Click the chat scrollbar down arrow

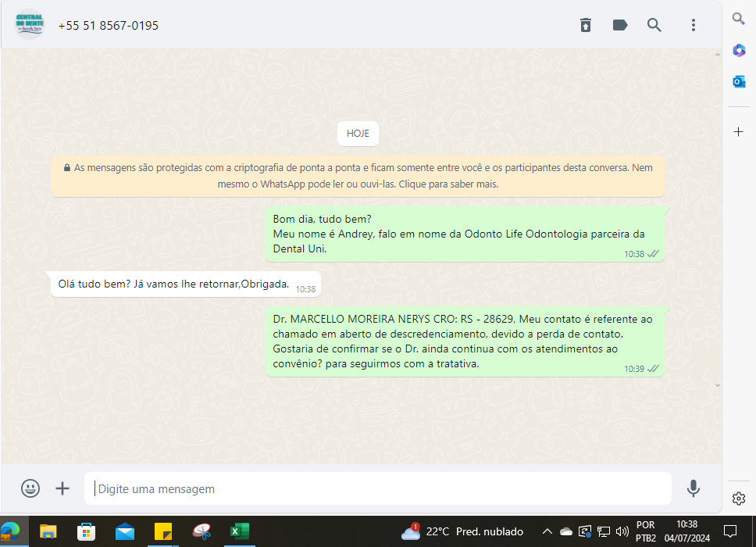click(x=718, y=385)
